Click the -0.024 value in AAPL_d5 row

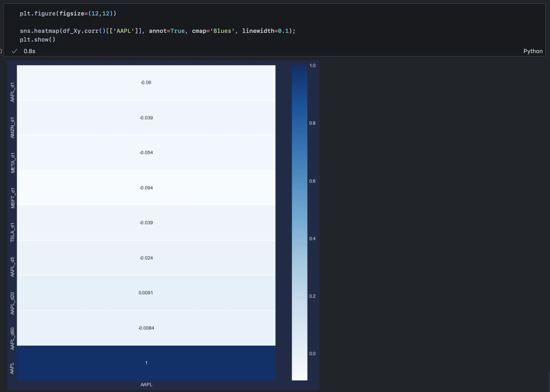click(146, 258)
